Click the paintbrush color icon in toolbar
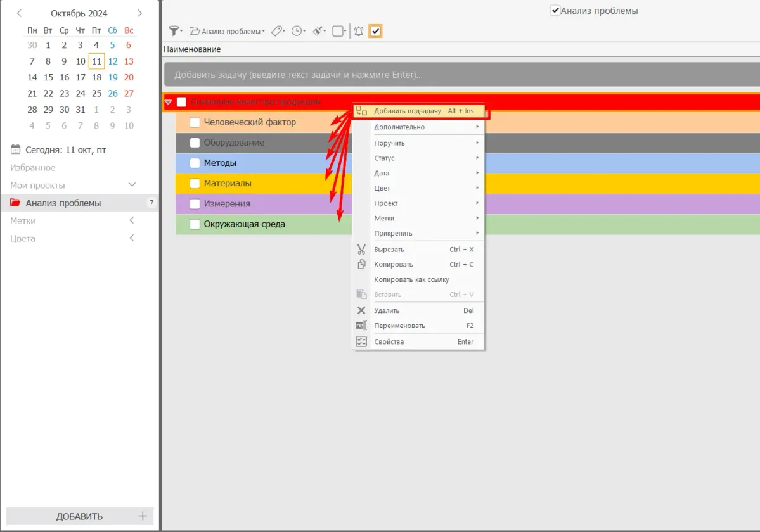 [x=318, y=31]
